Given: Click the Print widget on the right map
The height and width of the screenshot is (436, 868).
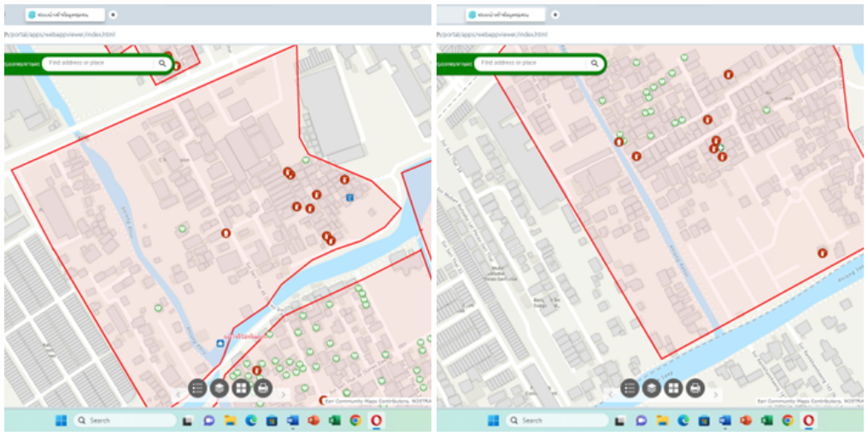Looking at the screenshot, I should [x=695, y=388].
